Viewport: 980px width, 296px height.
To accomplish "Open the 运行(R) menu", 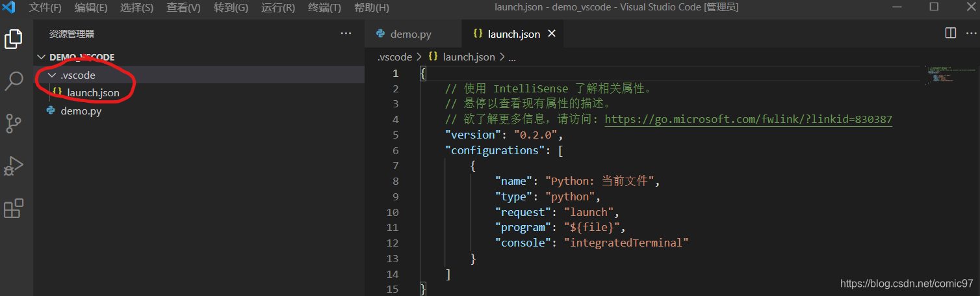I will point(278,8).
